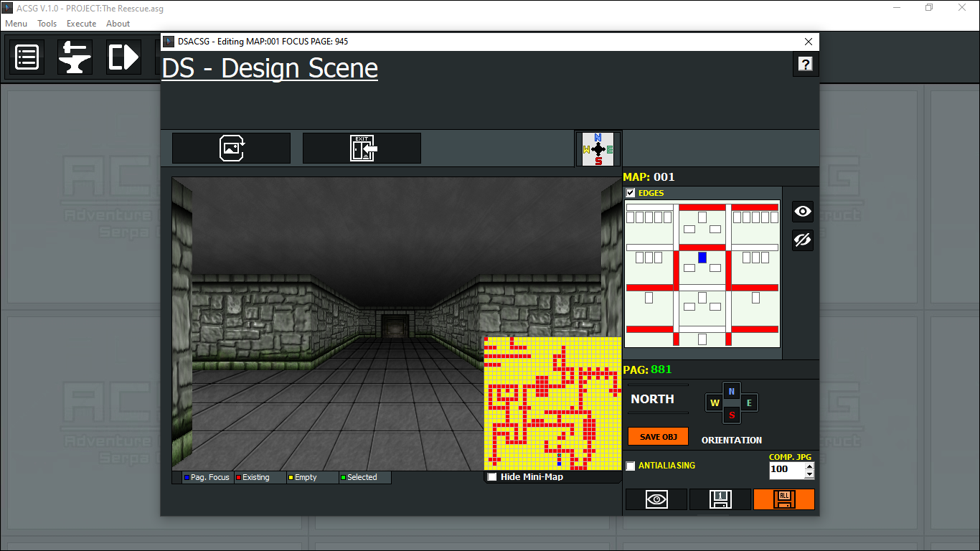Click the SAVE OBJ button
The width and height of the screenshot is (980, 551).
(x=658, y=436)
